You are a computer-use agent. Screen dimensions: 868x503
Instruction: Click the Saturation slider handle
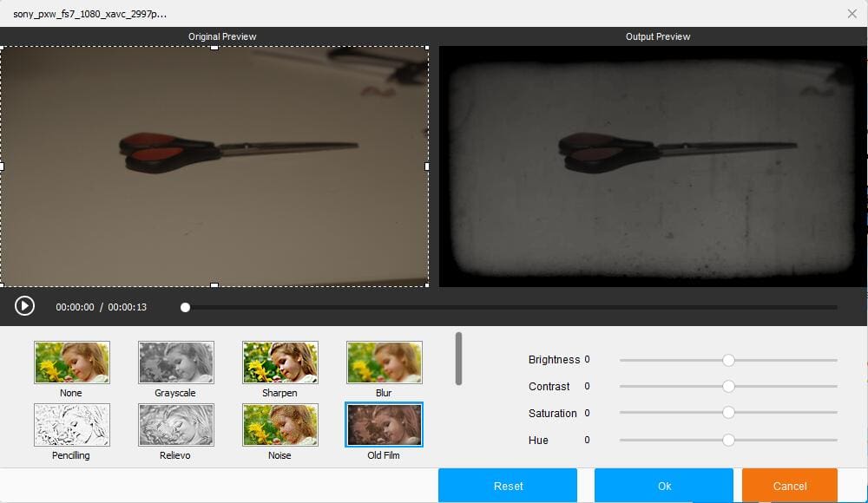click(728, 414)
